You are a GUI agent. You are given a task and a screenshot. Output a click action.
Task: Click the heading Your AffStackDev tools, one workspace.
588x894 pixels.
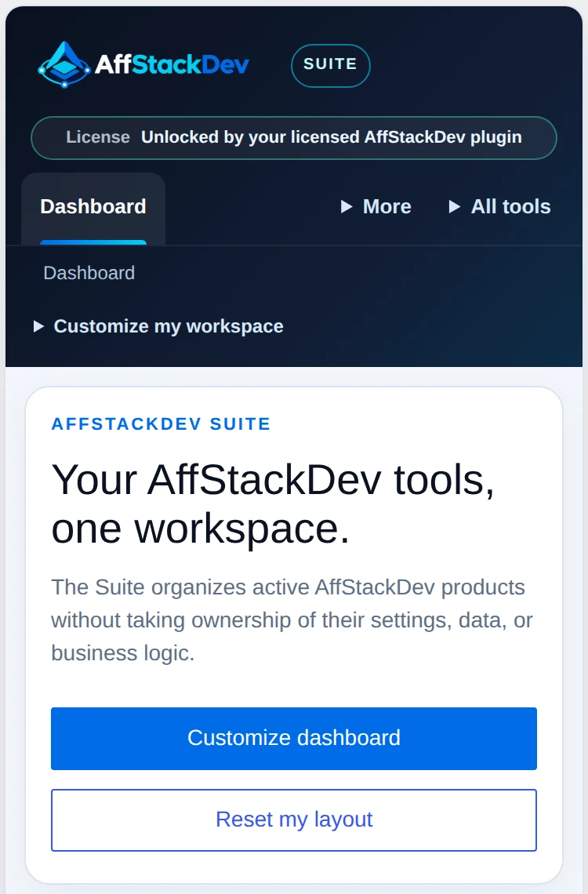(274, 504)
